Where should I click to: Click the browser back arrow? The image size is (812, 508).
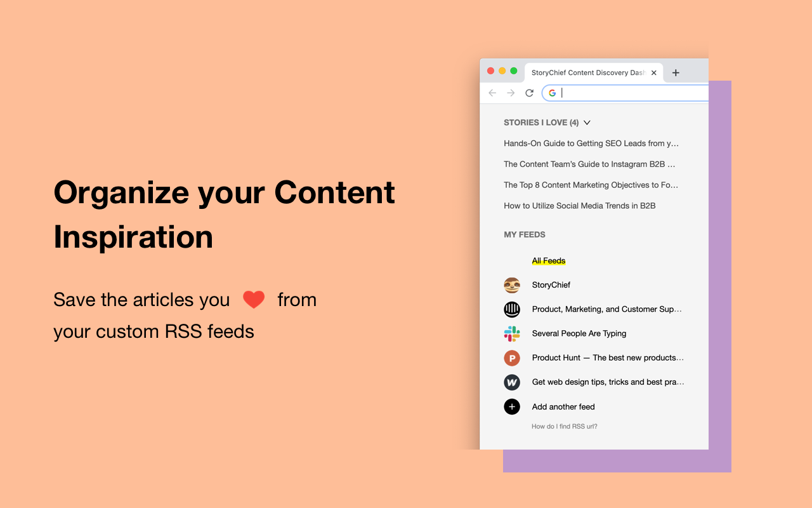click(492, 93)
